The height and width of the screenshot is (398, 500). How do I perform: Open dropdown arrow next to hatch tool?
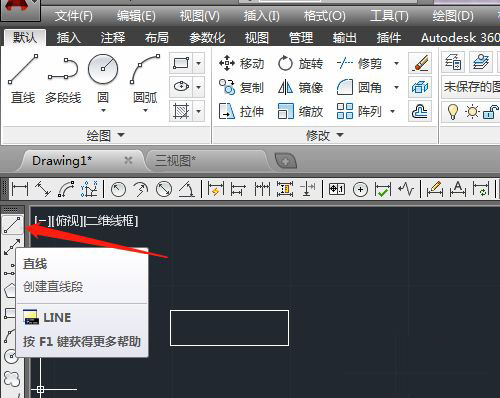point(199,111)
